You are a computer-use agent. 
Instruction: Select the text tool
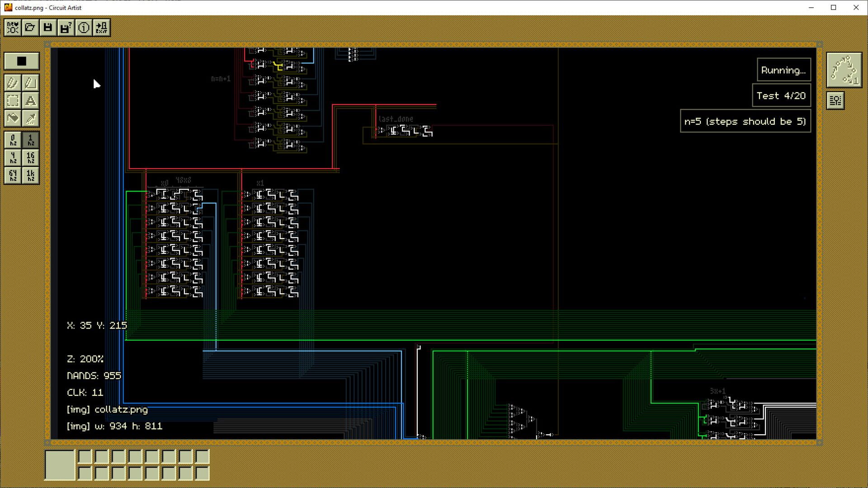(x=30, y=101)
